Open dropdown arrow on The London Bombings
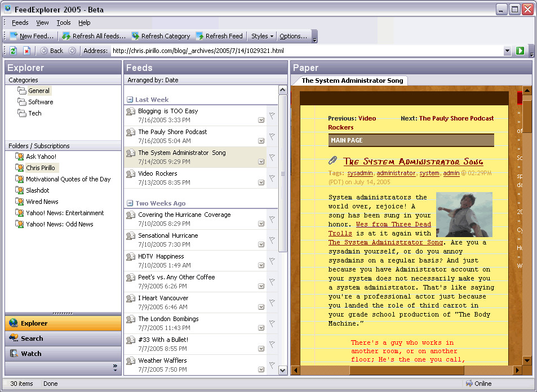Image resolution: width=537 pixels, height=392 pixels. pos(261,328)
